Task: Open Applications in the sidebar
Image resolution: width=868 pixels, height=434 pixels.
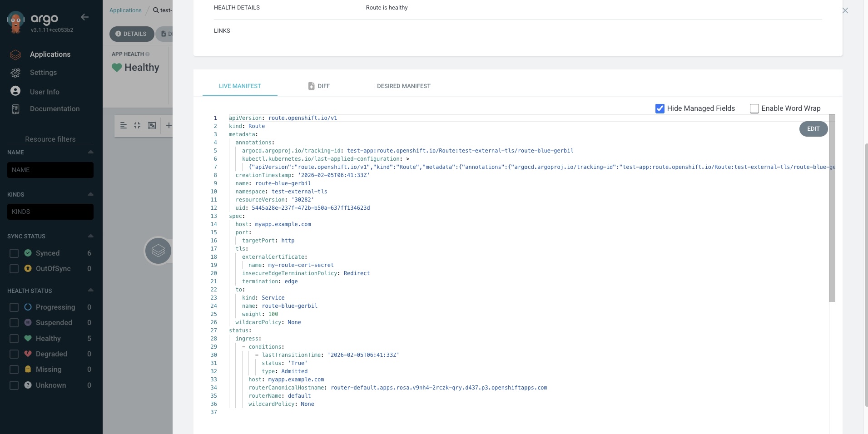Action: (50, 54)
